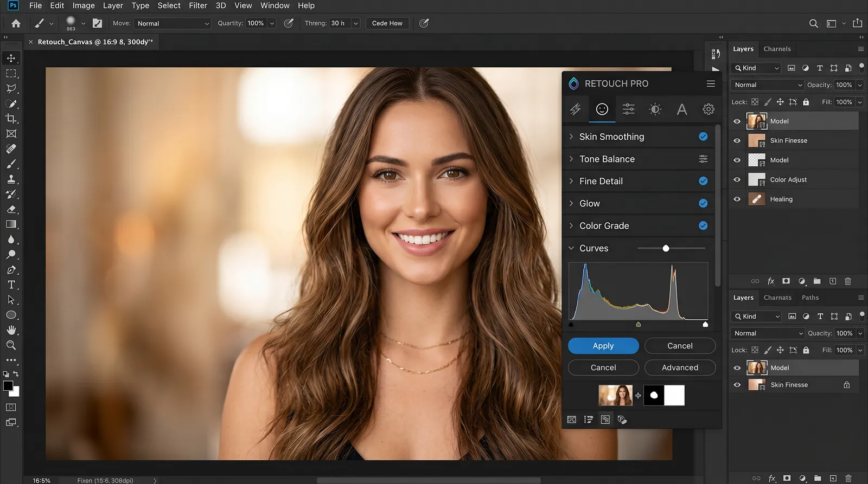The width and height of the screenshot is (868, 484).
Task: Click Cancel button beside Advanced
Action: pos(603,367)
